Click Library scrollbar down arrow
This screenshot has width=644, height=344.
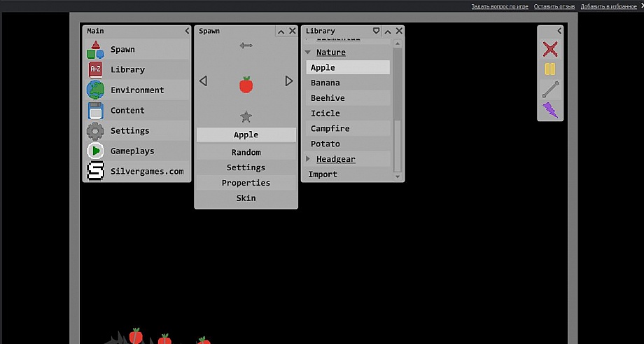click(x=397, y=177)
